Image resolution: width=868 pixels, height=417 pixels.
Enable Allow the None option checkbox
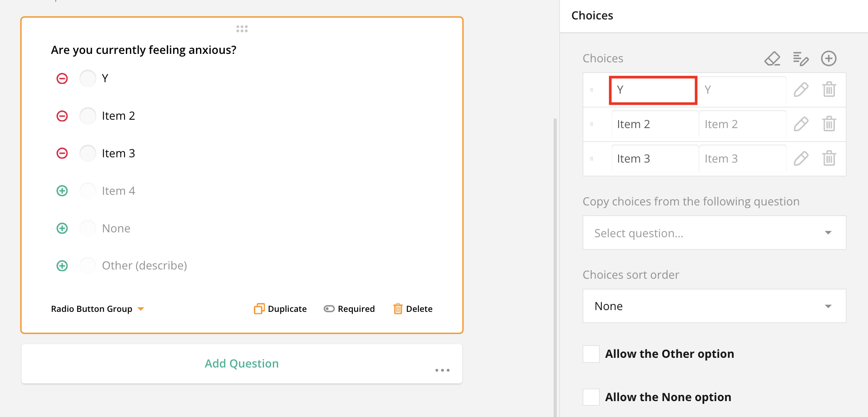tap(591, 397)
